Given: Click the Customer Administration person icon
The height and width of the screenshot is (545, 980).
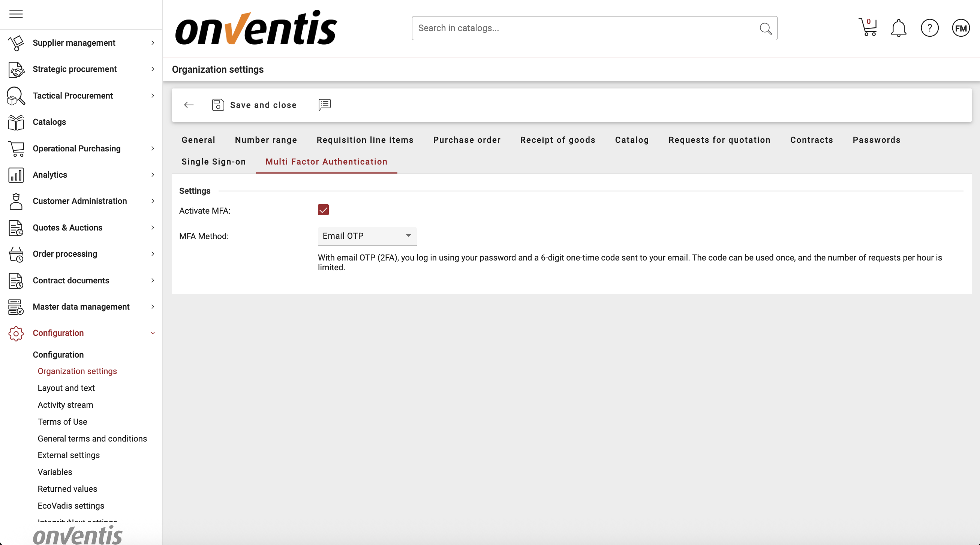Looking at the screenshot, I should [x=16, y=201].
